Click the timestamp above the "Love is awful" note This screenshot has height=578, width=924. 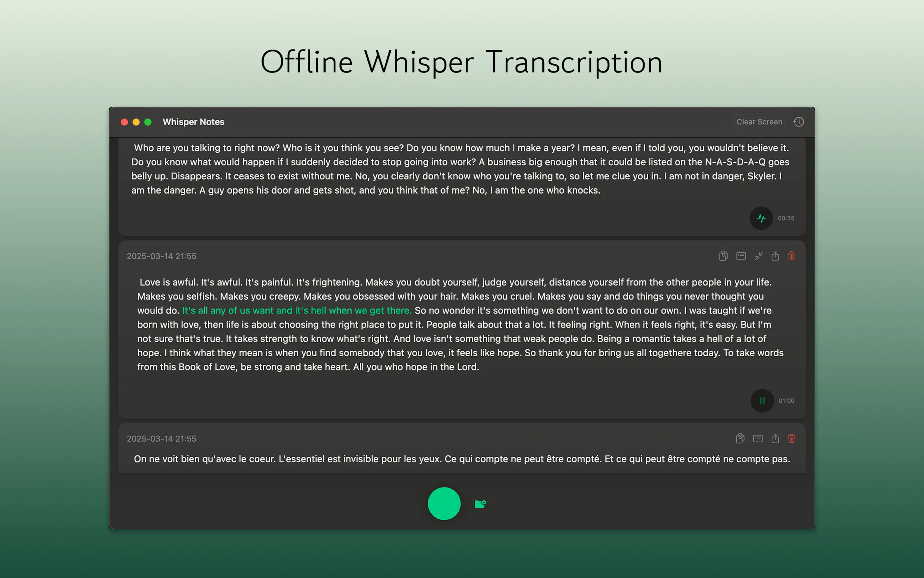pos(162,256)
